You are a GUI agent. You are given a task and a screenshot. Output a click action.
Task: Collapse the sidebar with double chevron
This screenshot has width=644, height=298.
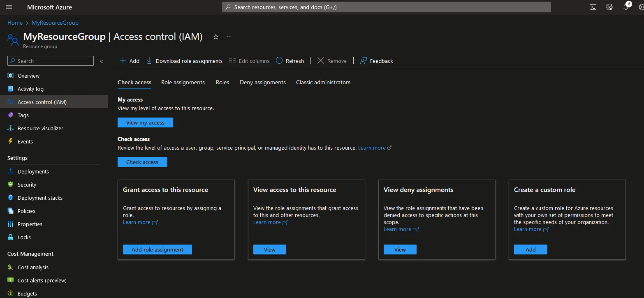[x=102, y=61]
